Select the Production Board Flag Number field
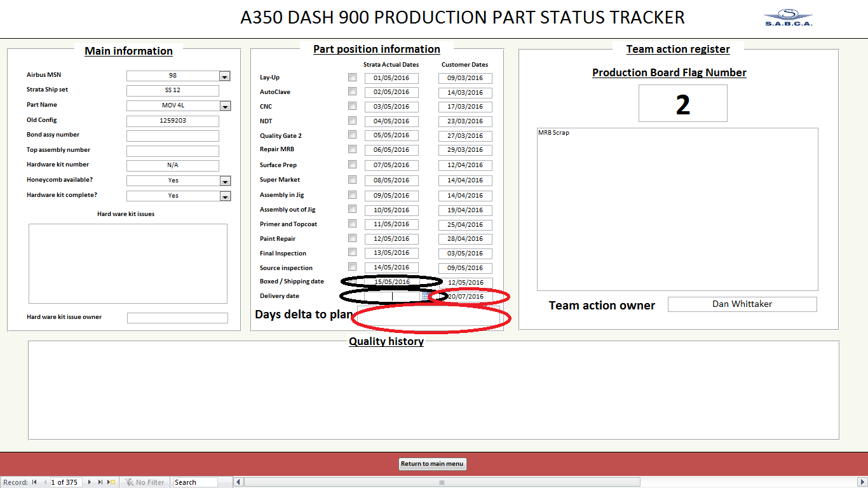Viewport: 868px width, 488px height. [683, 104]
